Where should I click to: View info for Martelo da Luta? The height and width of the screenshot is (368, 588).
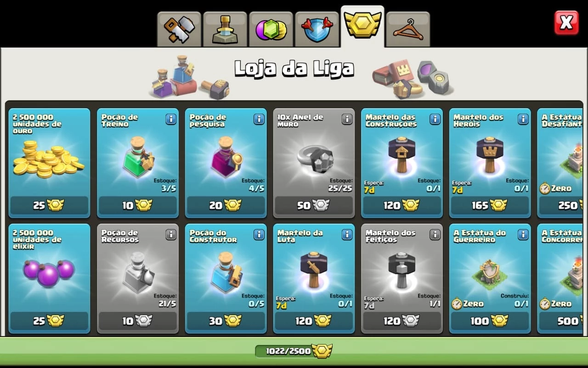(347, 235)
